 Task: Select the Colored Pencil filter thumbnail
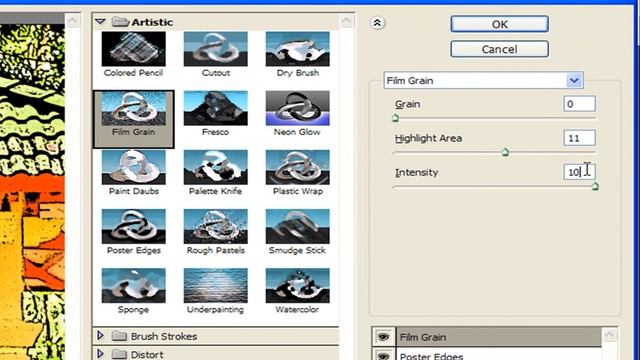click(133, 49)
